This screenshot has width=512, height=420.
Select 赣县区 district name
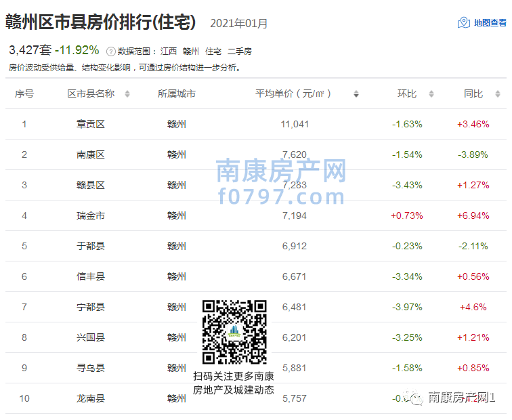(91, 185)
